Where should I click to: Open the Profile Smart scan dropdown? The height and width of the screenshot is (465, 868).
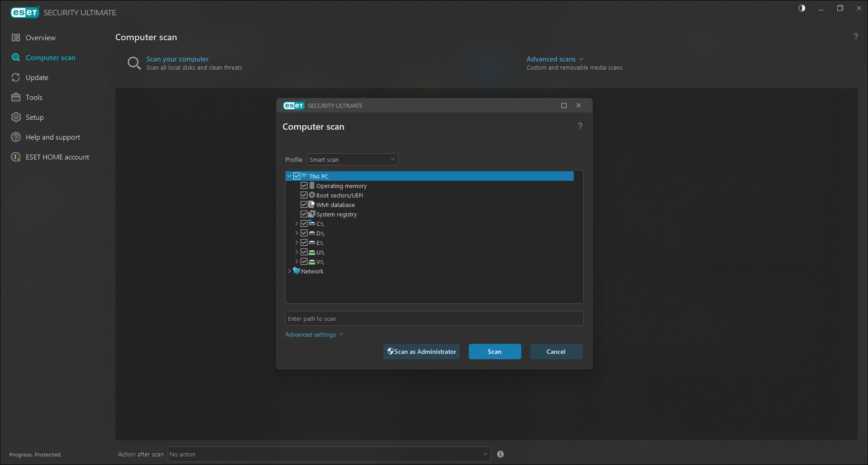point(352,160)
